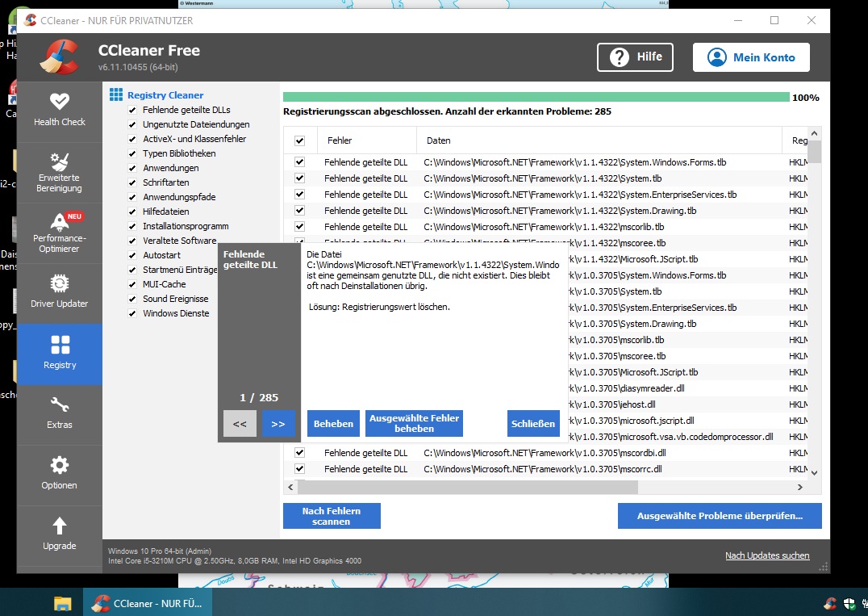Viewport: 868px width, 616px height.
Task: Open the Extras wrench section
Action: click(59, 414)
